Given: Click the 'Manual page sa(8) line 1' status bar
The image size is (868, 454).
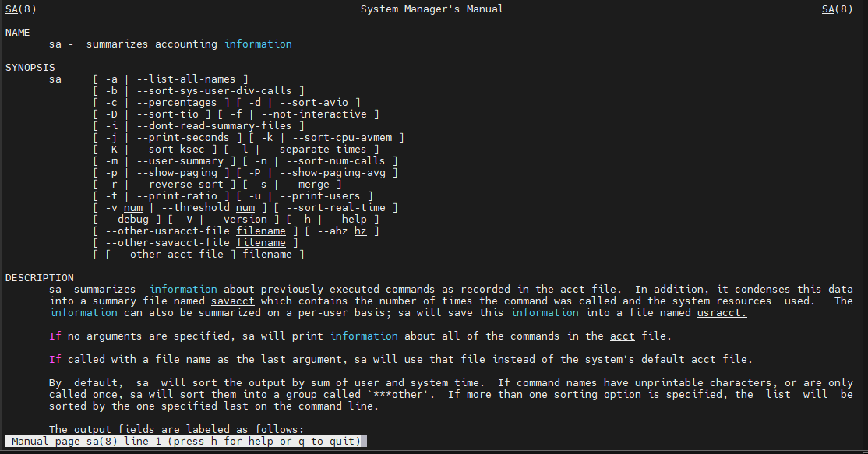Looking at the screenshot, I should (x=186, y=442).
